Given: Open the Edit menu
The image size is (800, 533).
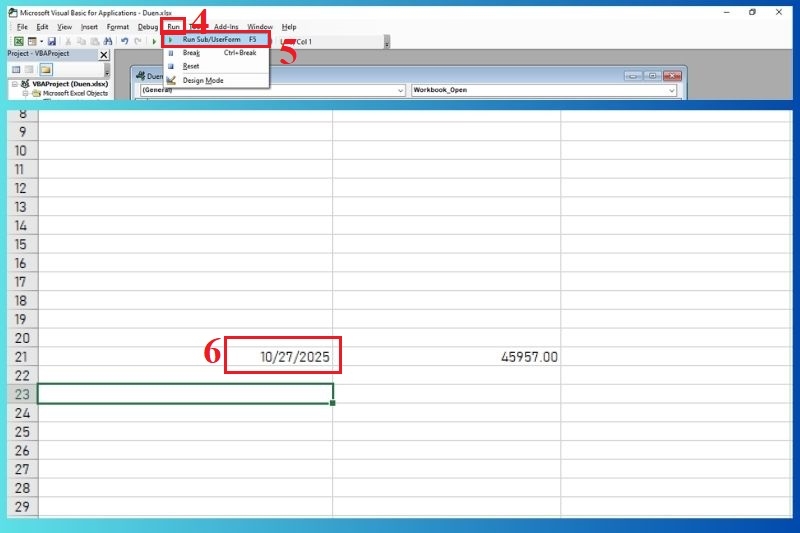Looking at the screenshot, I should 42,27.
